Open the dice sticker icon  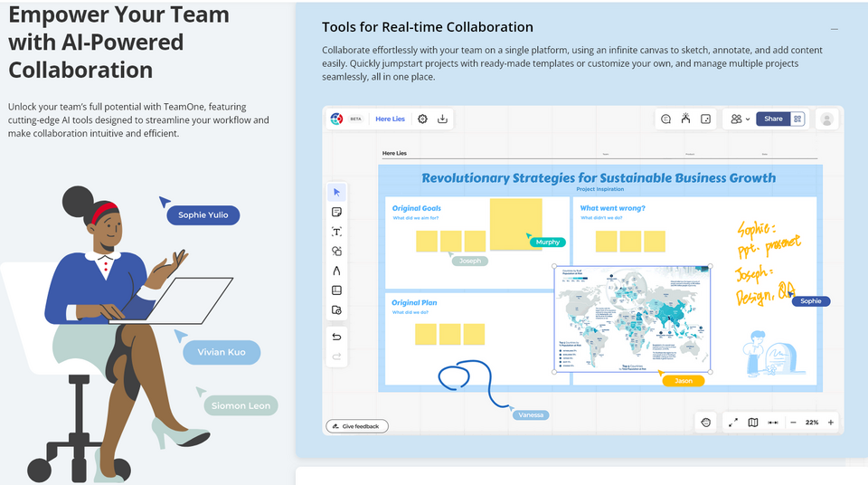(x=706, y=119)
